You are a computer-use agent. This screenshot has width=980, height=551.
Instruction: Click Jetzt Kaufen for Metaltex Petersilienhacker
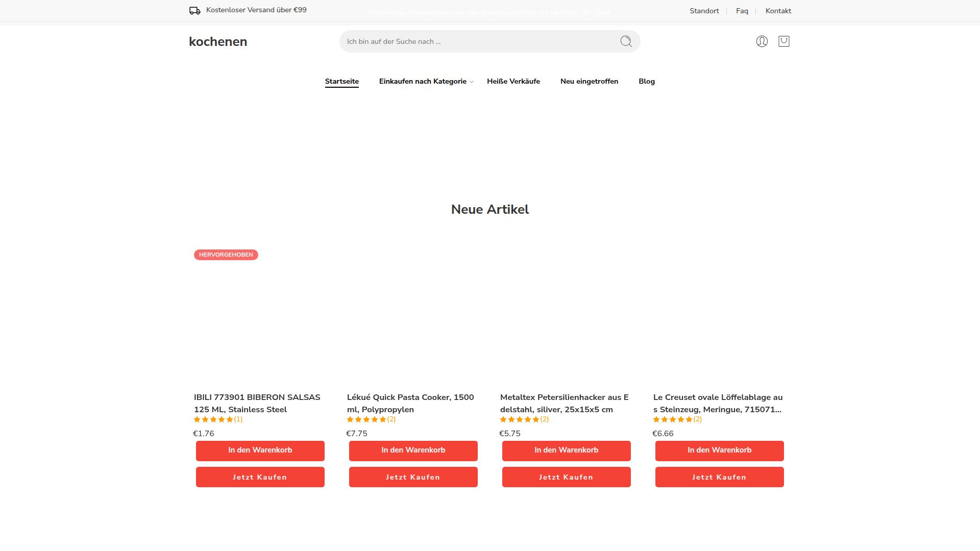click(x=567, y=477)
